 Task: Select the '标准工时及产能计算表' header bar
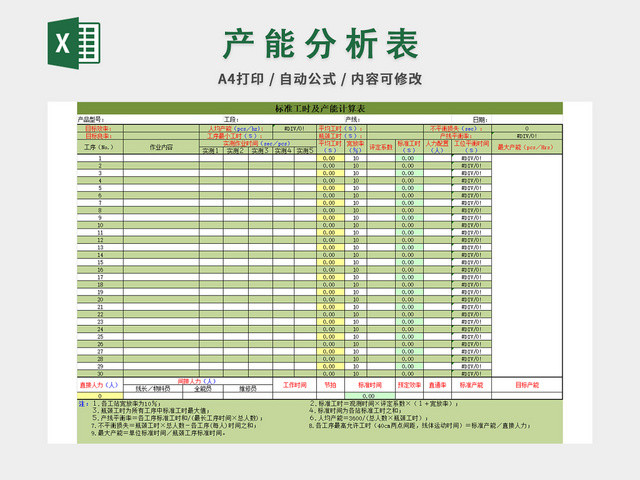[320, 108]
